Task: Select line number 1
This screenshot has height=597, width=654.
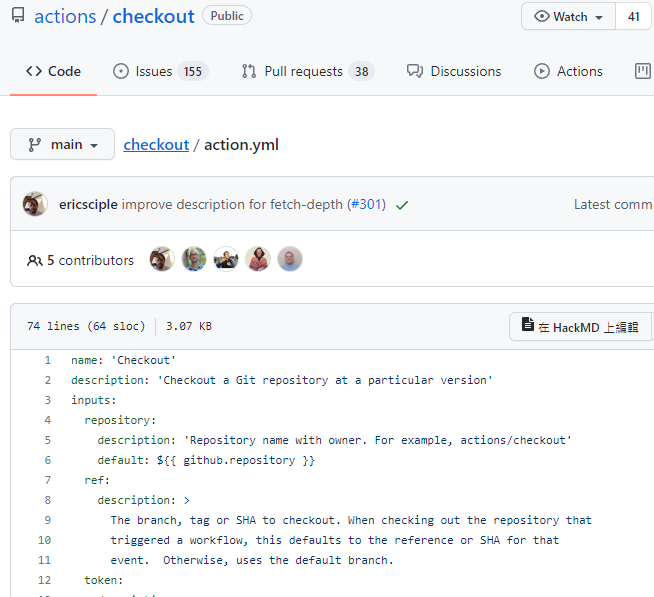Action: [48, 360]
